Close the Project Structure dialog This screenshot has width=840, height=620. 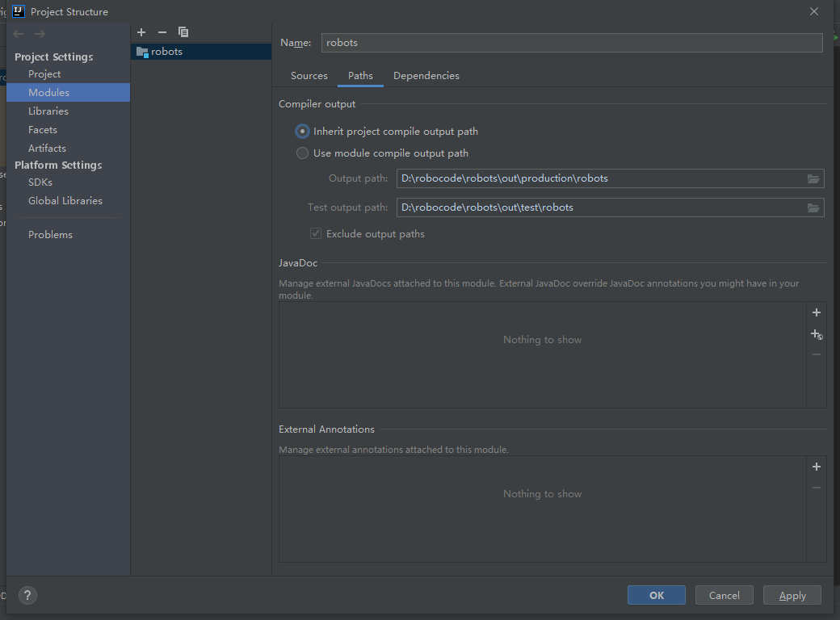click(814, 11)
